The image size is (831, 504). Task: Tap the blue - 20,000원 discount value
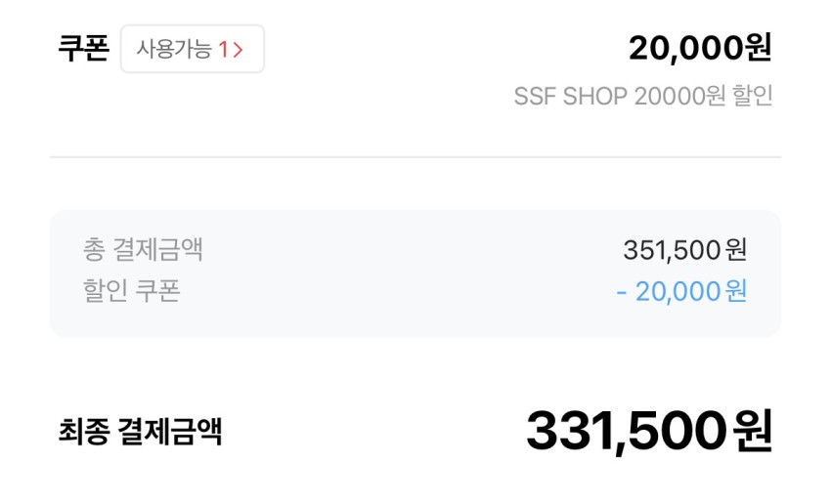pyautogui.click(x=681, y=291)
